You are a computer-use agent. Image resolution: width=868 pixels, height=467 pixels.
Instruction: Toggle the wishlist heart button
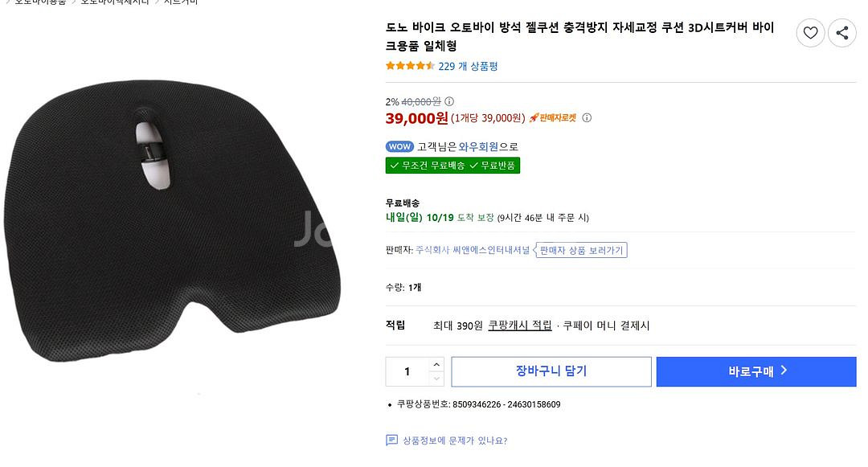point(809,33)
